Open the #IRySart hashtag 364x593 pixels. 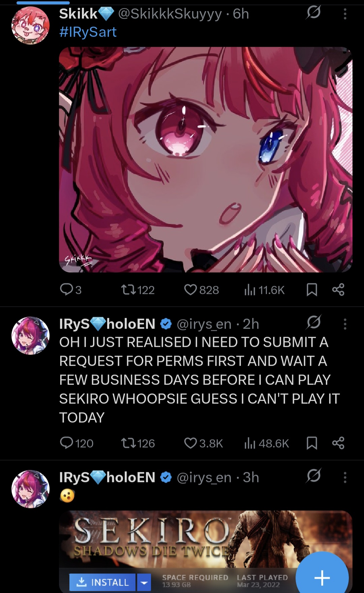pyautogui.click(x=88, y=32)
